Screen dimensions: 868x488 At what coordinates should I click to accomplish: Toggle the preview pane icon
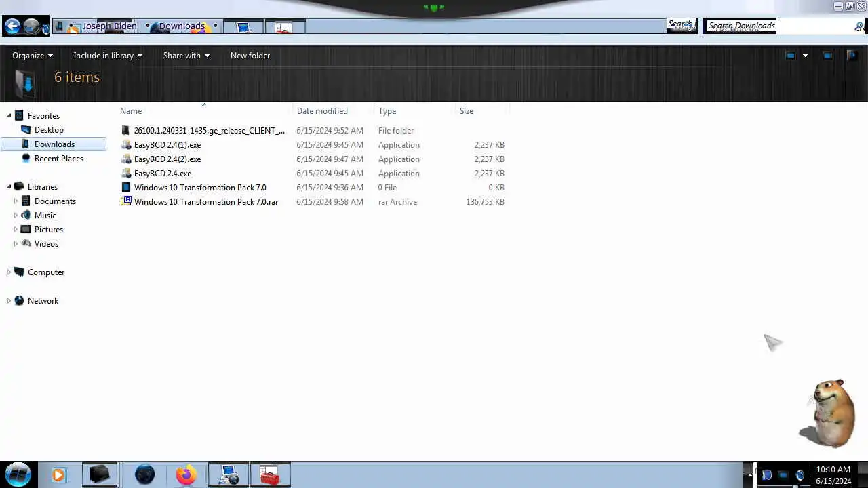coord(827,56)
